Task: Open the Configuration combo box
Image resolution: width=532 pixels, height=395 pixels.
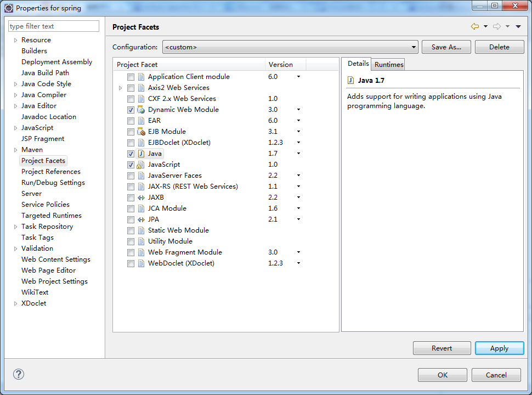Action: pos(290,47)
